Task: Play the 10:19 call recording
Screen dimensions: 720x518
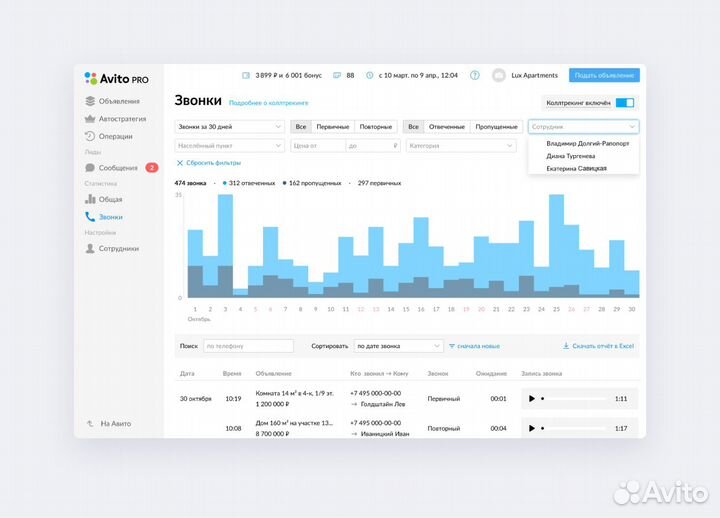Action: [x=532, y=398]
